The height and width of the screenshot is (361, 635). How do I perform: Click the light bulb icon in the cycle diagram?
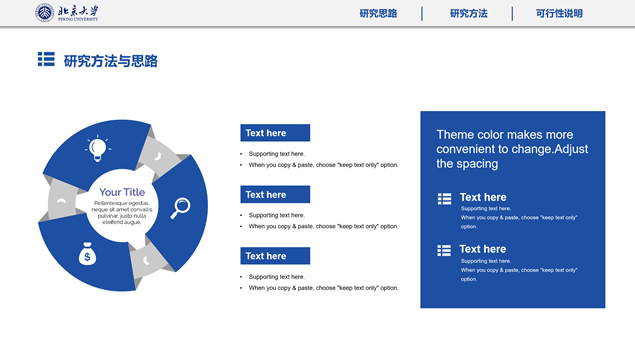pyautogui.click(x=98, y=149)
